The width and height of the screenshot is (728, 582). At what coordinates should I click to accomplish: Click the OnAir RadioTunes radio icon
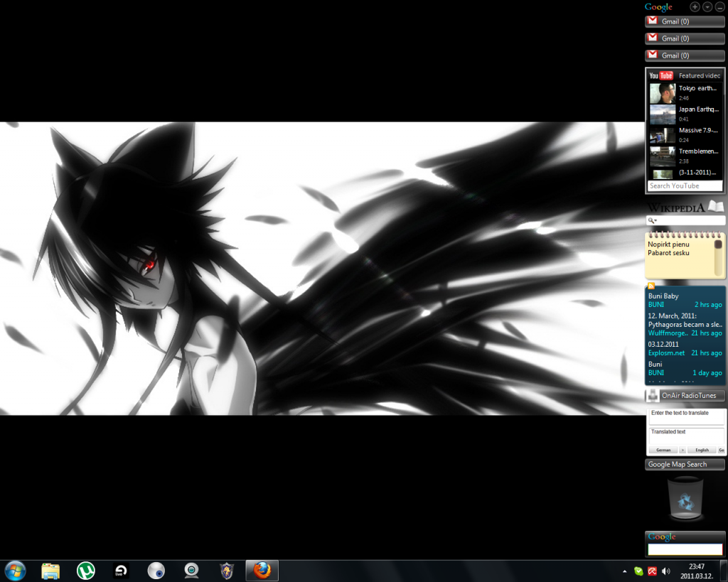tap(653, 395)
